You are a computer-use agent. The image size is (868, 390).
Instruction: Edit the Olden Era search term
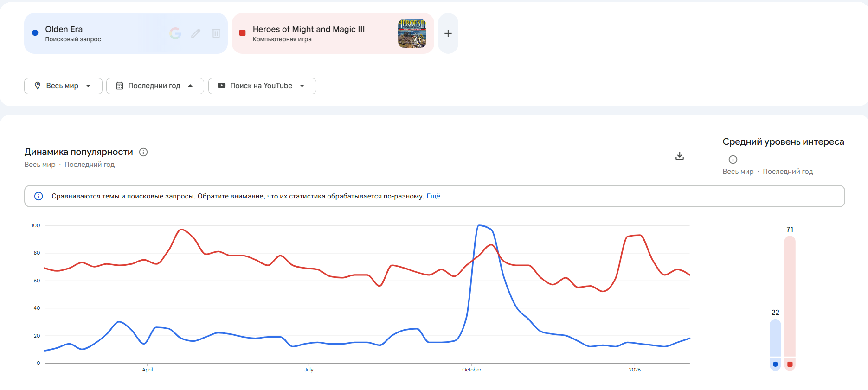(x=196, y=33)
